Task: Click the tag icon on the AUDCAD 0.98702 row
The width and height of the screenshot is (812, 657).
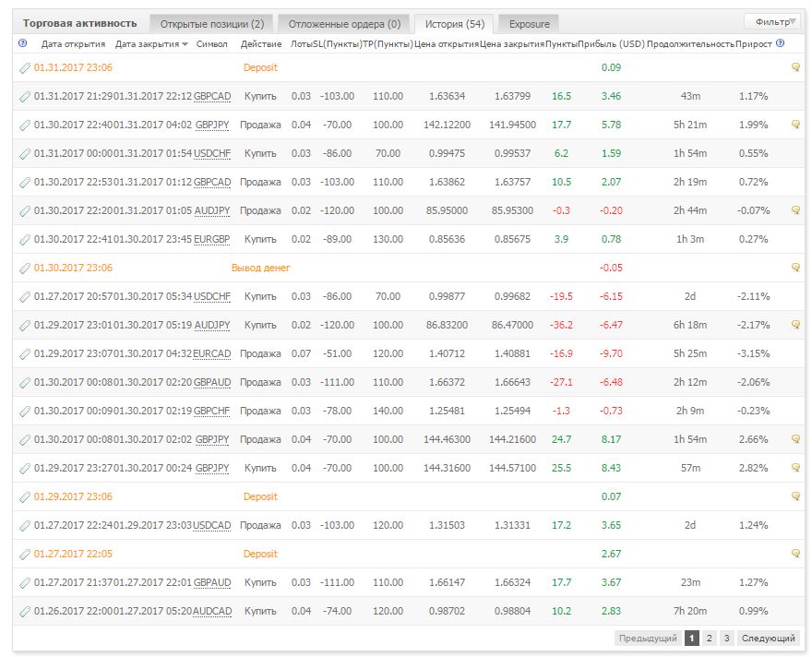Action: 24,612
